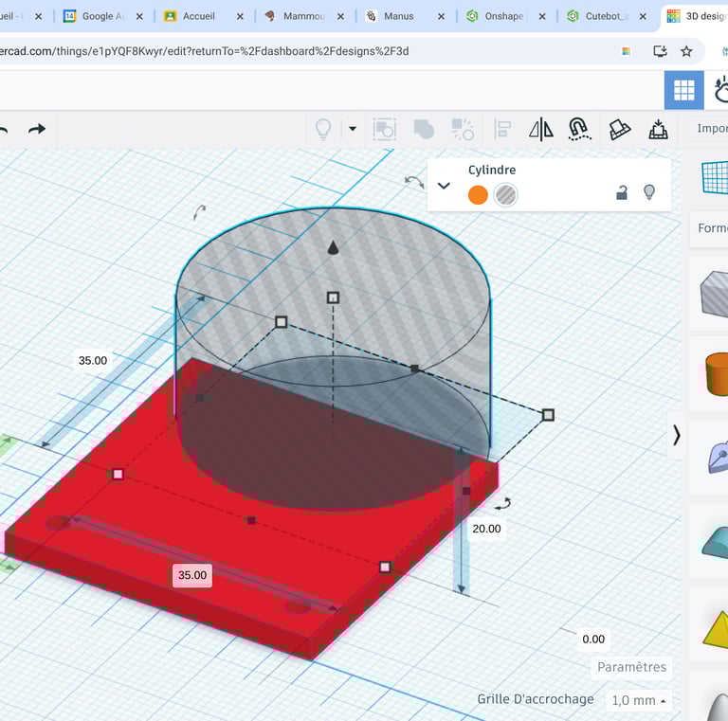Click the Redo arrow in the toolbar
This screenshot has height=721, width=728.
click(x=37, y=129)
